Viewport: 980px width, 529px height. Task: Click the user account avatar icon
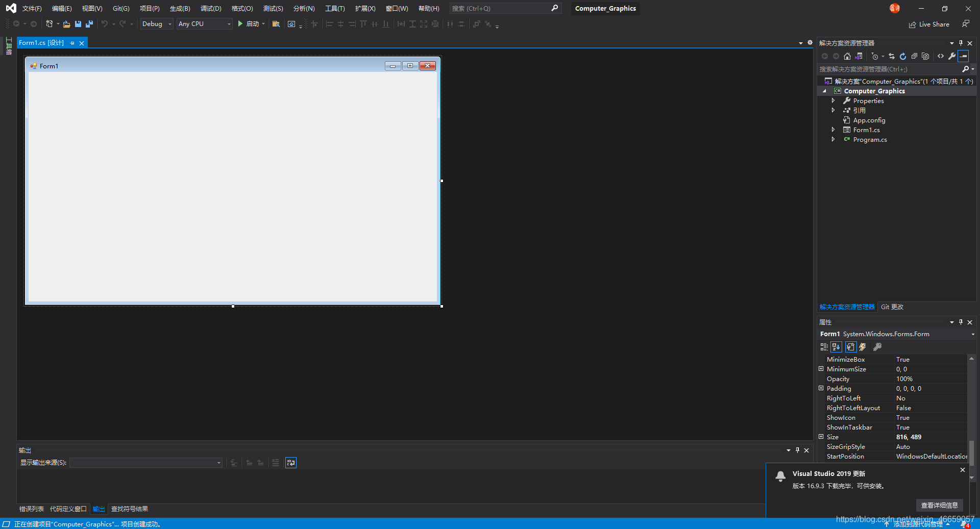pyautogui.click(x=895, y=8)
